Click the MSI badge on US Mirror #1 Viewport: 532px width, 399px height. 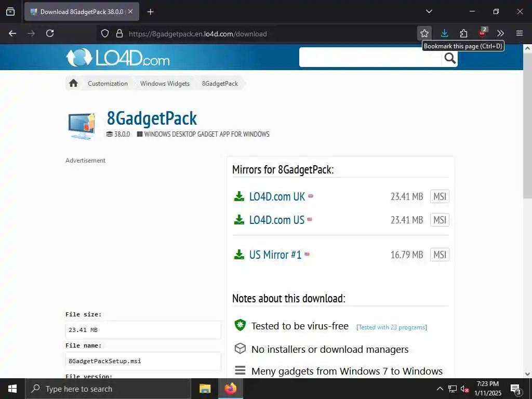point(440,255)
